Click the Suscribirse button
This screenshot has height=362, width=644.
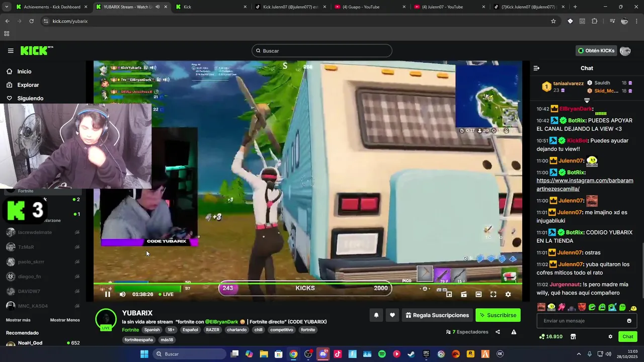(498, 315)
